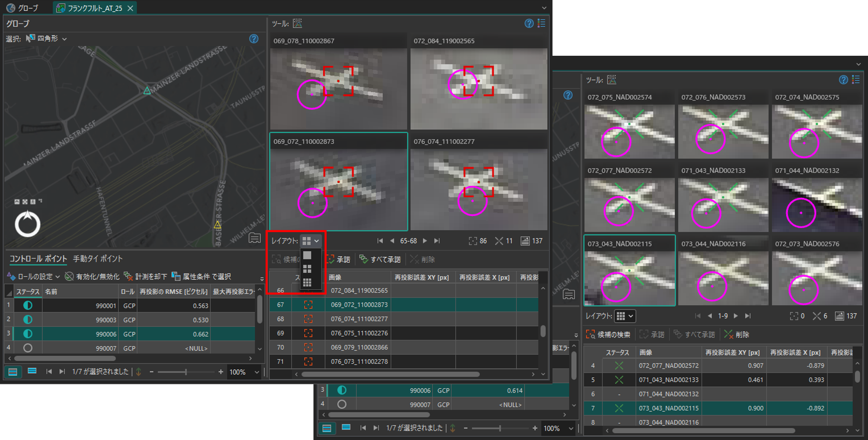Click minus to zoom out front table
The width and height of the screenshot is (868, 440).
point(151,372)
